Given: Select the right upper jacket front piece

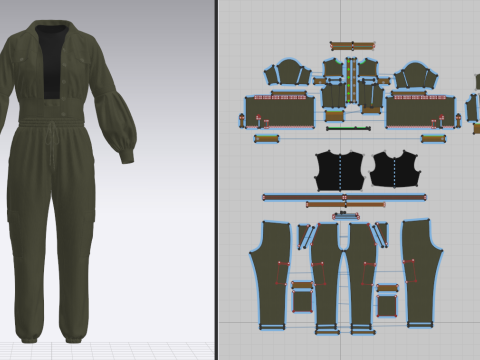Looking at the screenshot, I should (367, 69).
